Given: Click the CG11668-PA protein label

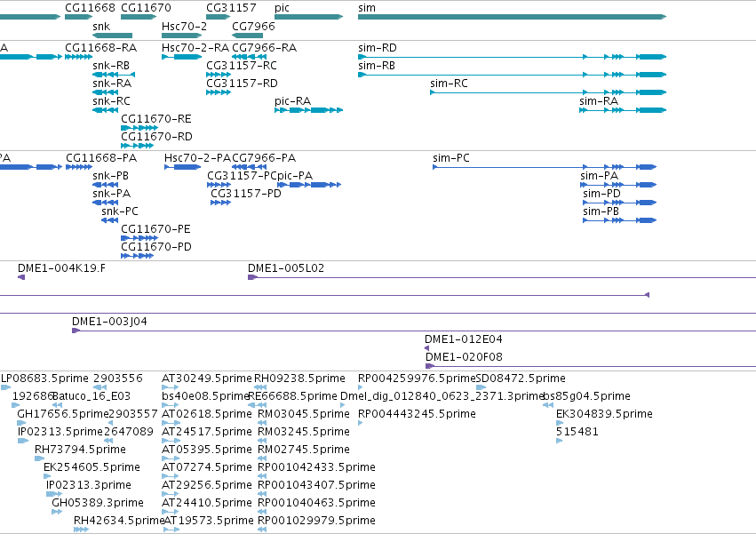Looking at the screenshot, I should tap(101, 158).
